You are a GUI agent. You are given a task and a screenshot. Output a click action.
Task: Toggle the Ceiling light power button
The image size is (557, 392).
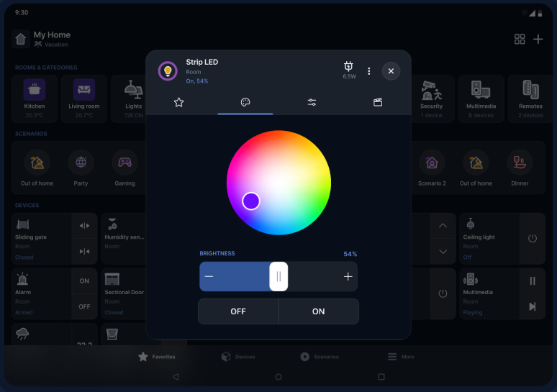click(x=532, y=238)
